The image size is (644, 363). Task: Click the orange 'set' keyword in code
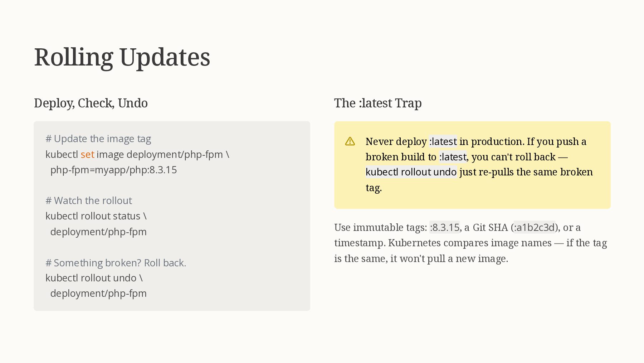pyautogui.click(x=87, y=154)
